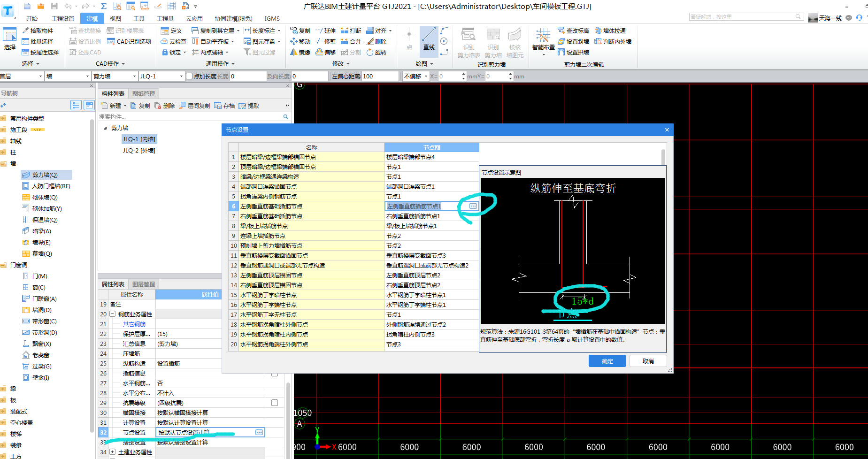Viewport: 868px width, 459px height.
Task: Expand the 复制到其它层 dropdown arrow
Action: 238,31
